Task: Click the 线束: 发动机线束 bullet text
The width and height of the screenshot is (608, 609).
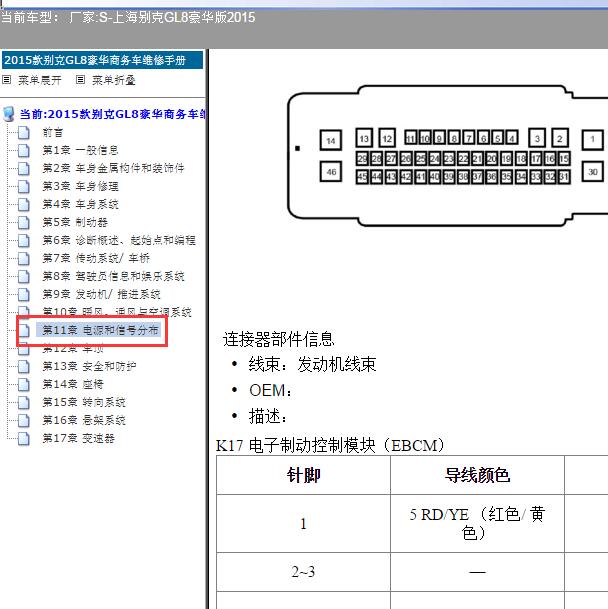Action: (x=312, y=364)
